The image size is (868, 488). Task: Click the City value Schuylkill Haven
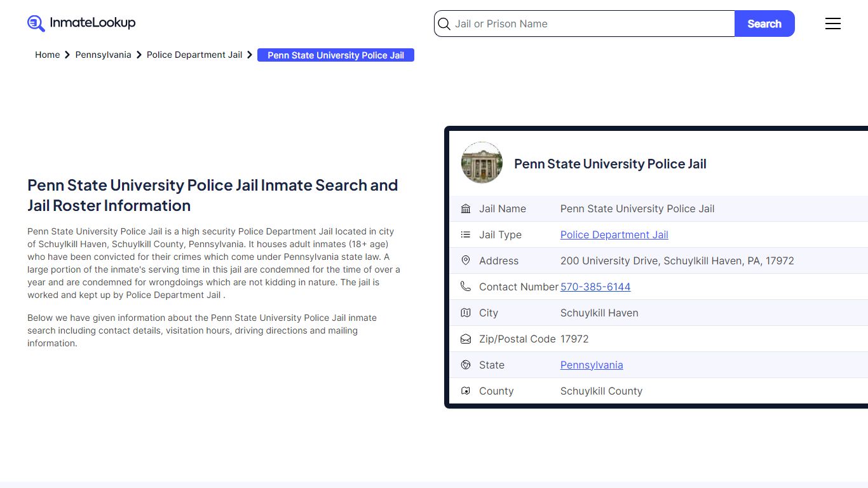(599, 313)
